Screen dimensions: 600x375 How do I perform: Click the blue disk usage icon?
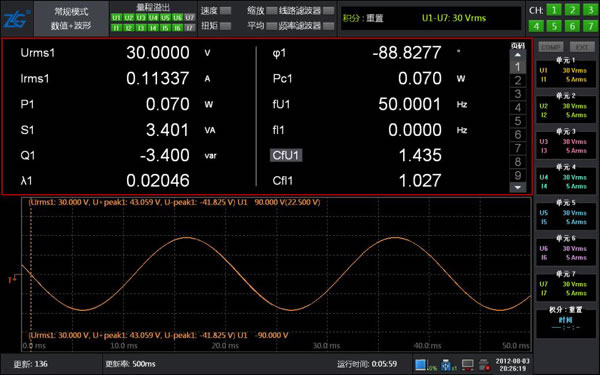[421, 365]
